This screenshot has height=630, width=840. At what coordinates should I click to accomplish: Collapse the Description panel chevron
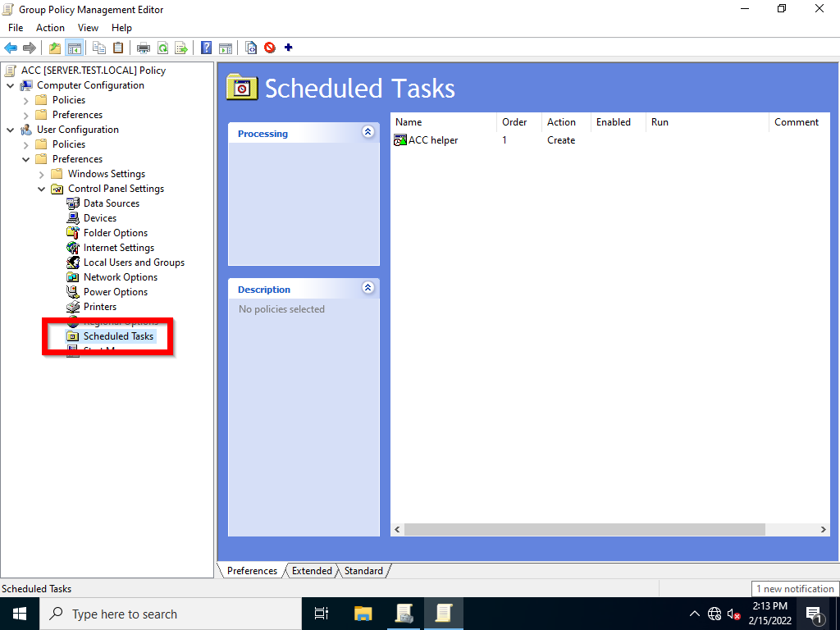click(x=368, y=288)
